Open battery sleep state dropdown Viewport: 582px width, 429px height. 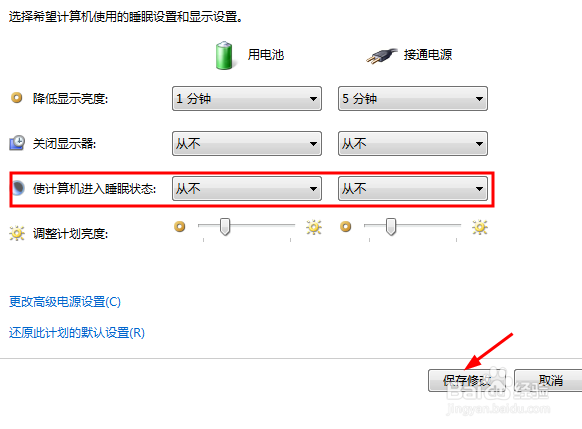pyautogui.click(x=247, y=189)
